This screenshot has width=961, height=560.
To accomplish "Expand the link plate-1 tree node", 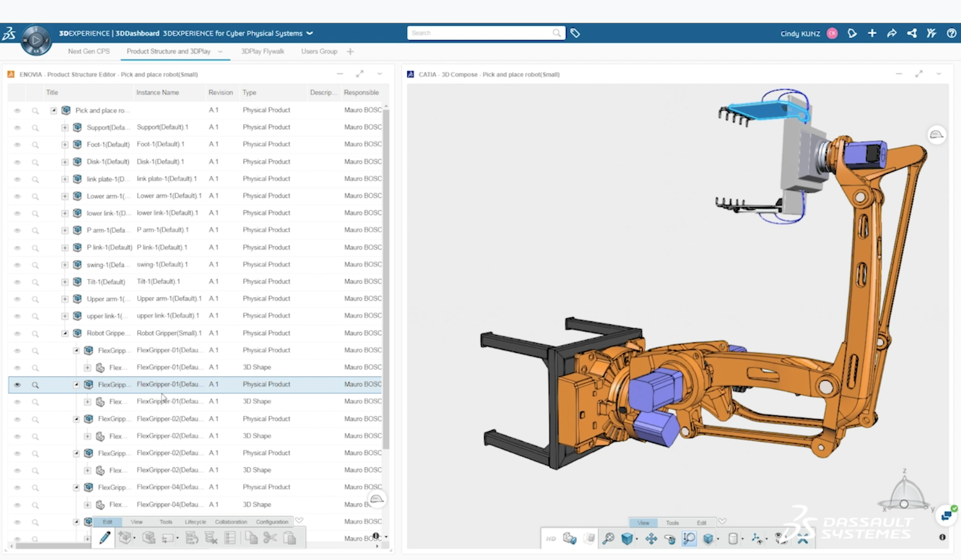I will click(65, 178).
